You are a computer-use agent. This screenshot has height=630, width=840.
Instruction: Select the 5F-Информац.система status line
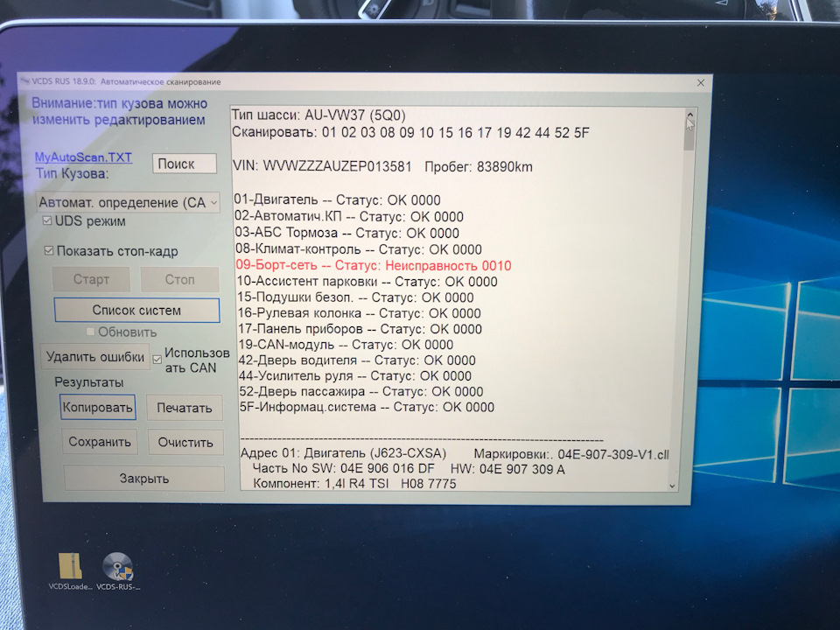click(367, 407)
